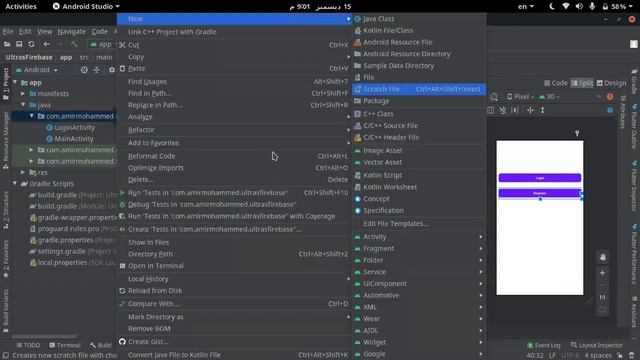Click Login button in layout preview

point(540,178)
